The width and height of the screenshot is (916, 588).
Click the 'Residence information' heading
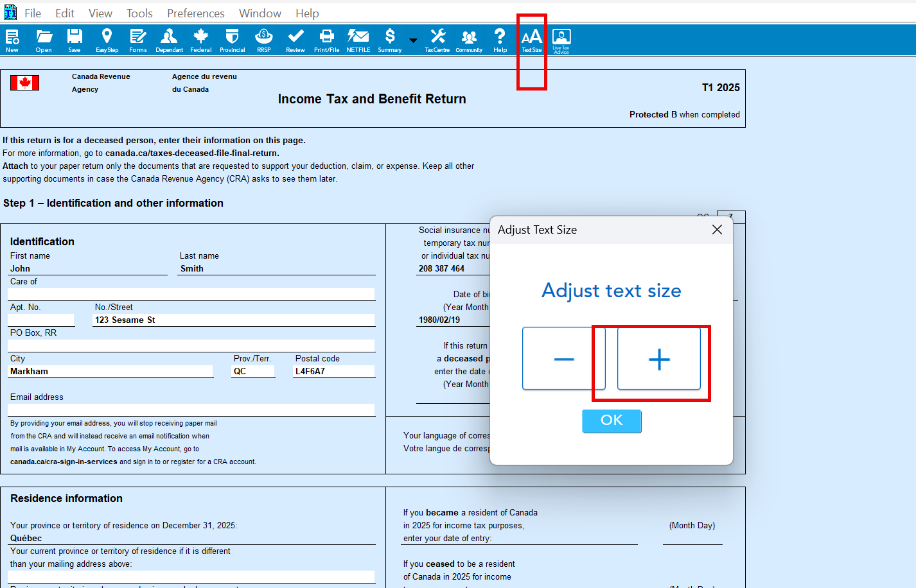tap(66, 499)
